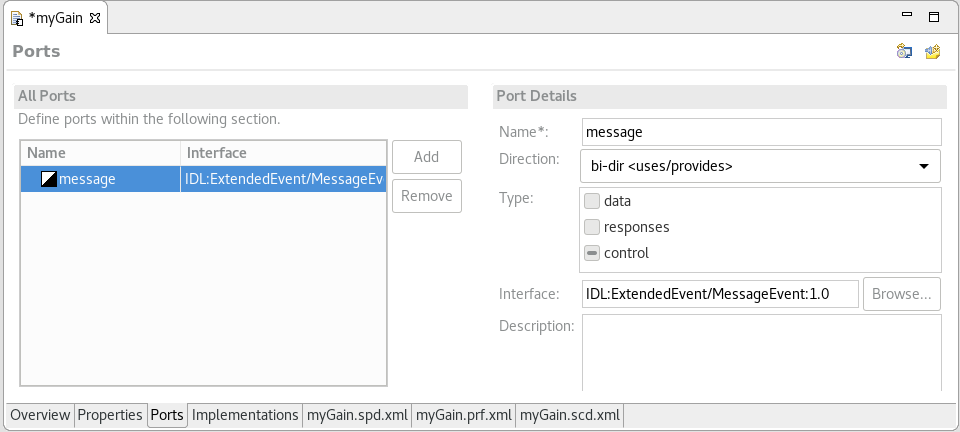Click the port Name text field
Viewport: 960px width, 432px height.
(761, 132)
